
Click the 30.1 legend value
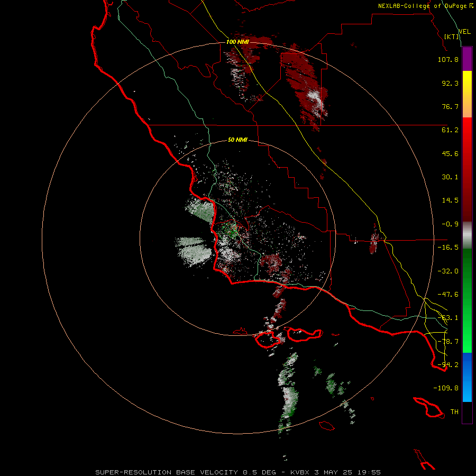tap(450, 177)
